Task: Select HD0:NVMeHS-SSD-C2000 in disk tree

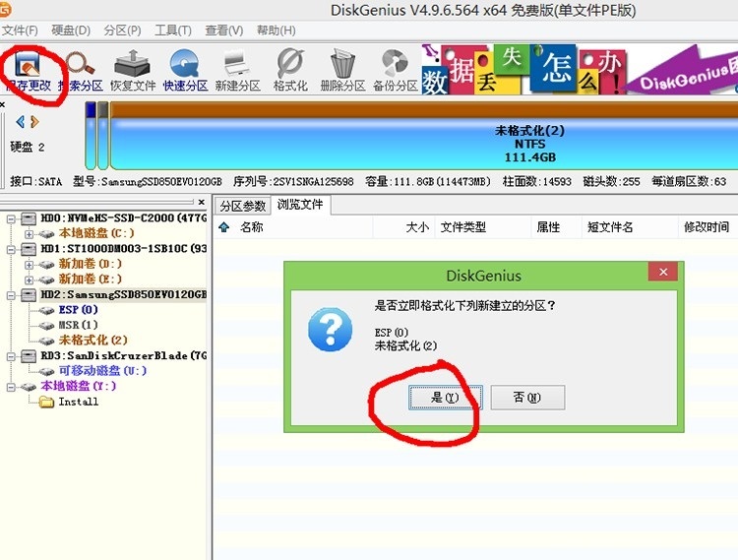Action: tap(123, 218)
